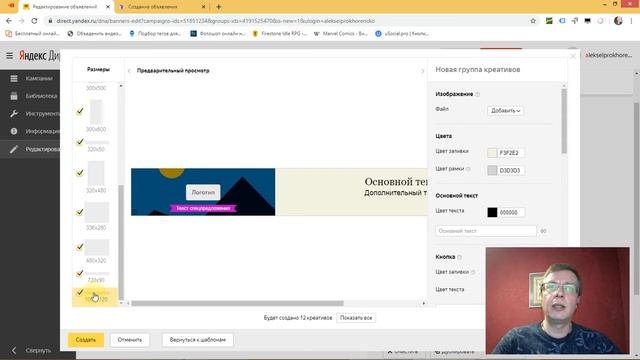This screenshot has width=640, height=360.
Task: Uncheck the 320x480 size checkbox
Action: tap(80, 173)
